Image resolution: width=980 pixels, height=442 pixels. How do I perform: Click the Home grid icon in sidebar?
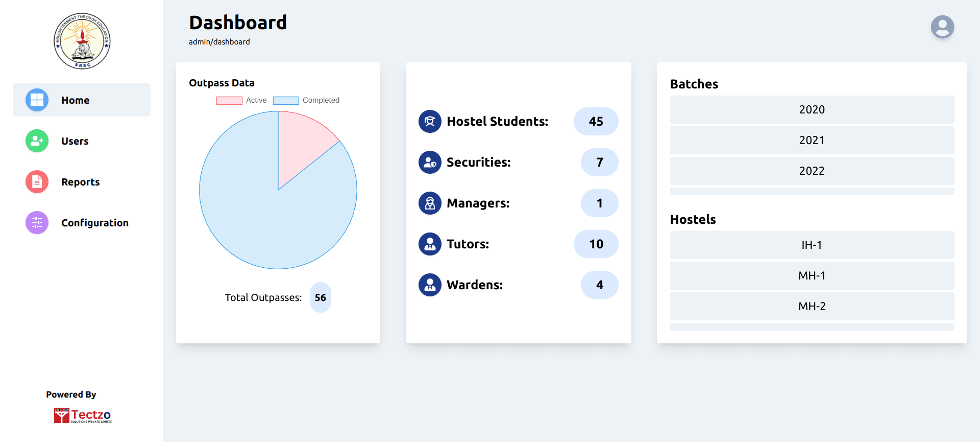tap(37, 100)
